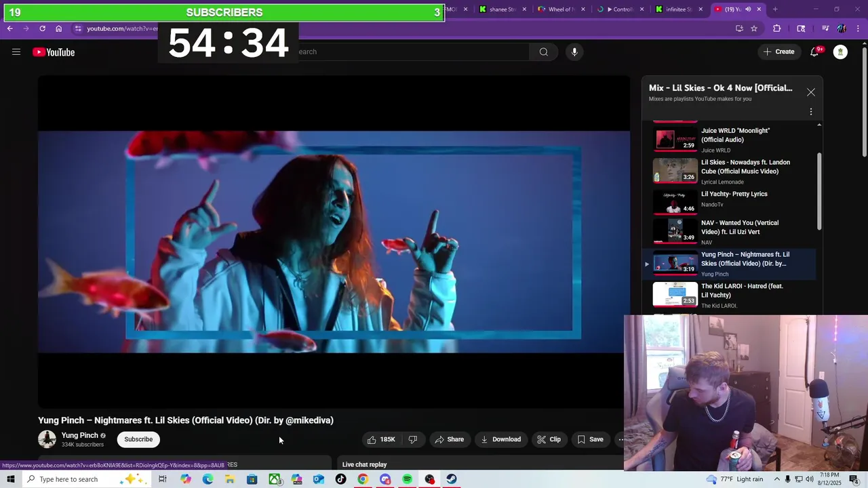
Task: Open Windows Start menu
Action: pos(10,479)
